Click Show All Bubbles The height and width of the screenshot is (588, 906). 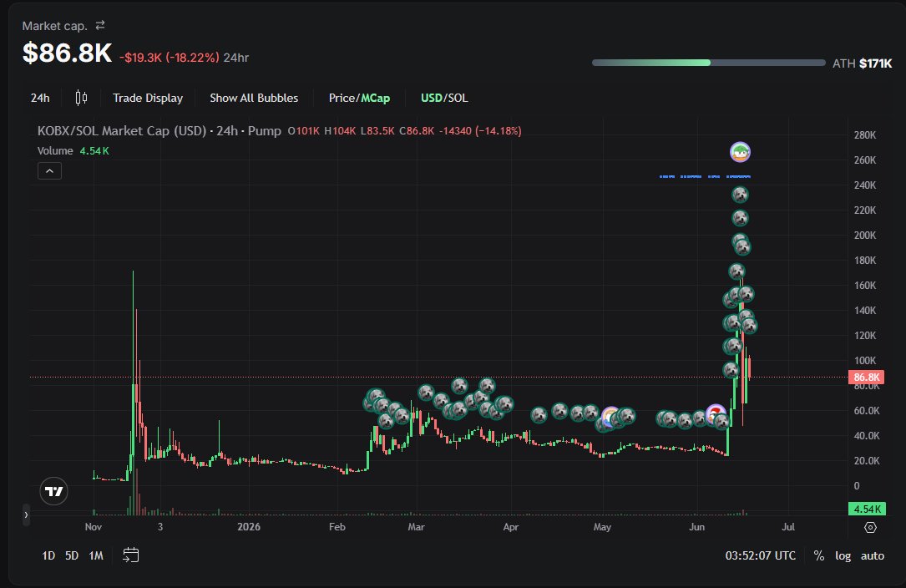coord(254,98)
